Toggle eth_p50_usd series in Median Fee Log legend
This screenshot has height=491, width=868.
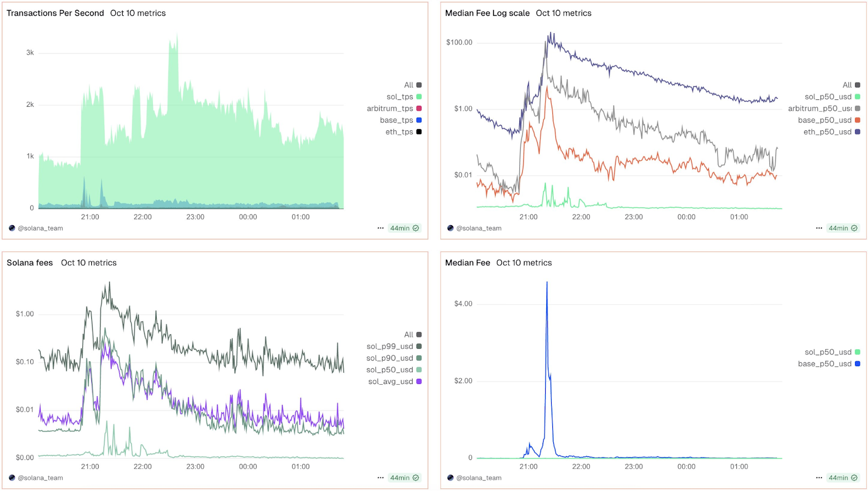tap(832, 132)
